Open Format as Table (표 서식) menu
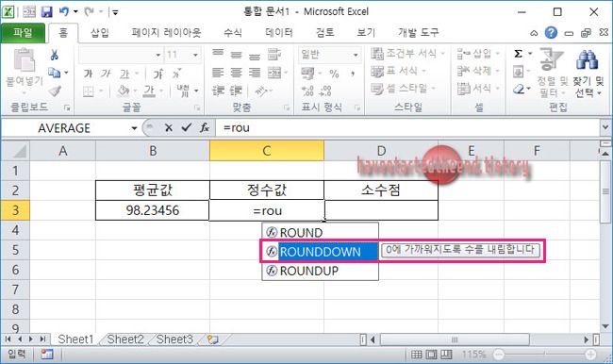 pyautogui.click(x=398, y=71)
